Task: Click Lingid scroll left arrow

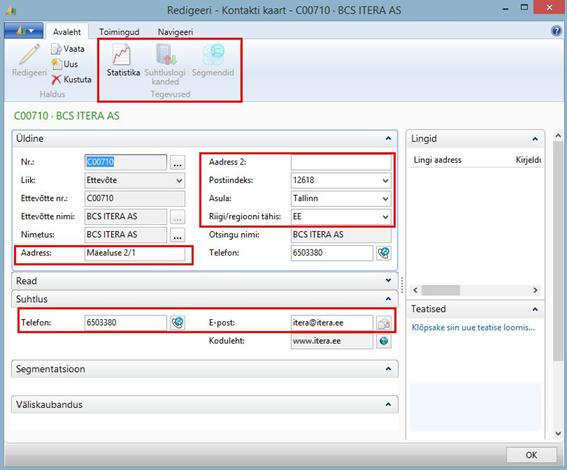Action: tap(415, 290)
